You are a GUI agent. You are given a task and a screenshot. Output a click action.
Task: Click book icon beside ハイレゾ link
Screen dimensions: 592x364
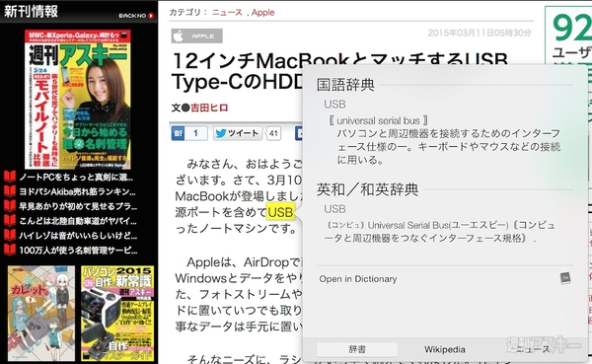pos(10,235)
